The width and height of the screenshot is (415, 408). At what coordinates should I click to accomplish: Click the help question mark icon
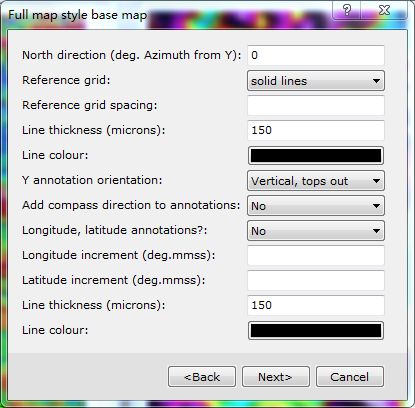tap(347, 10)
